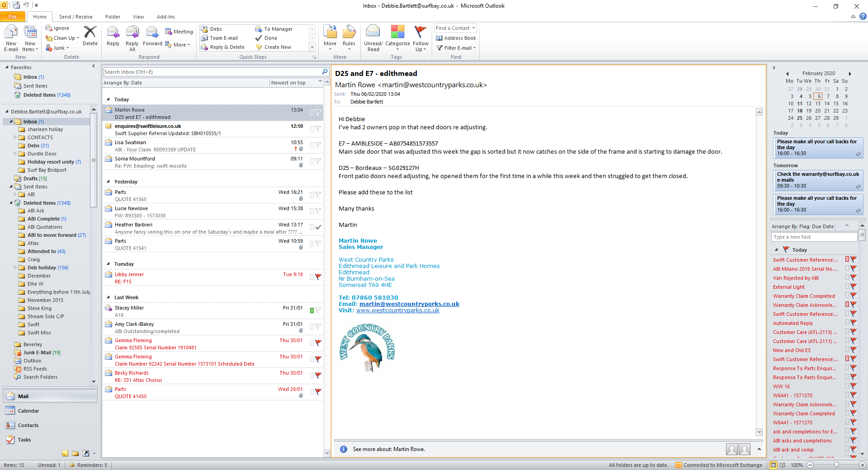The height and width of the screenshot is (470, 868).
Task: Switch to the Folder tab
Action: tap(113, 17)
